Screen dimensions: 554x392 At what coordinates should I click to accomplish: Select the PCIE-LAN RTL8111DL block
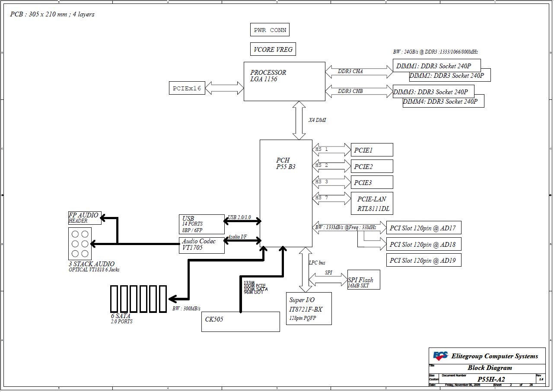372,203
